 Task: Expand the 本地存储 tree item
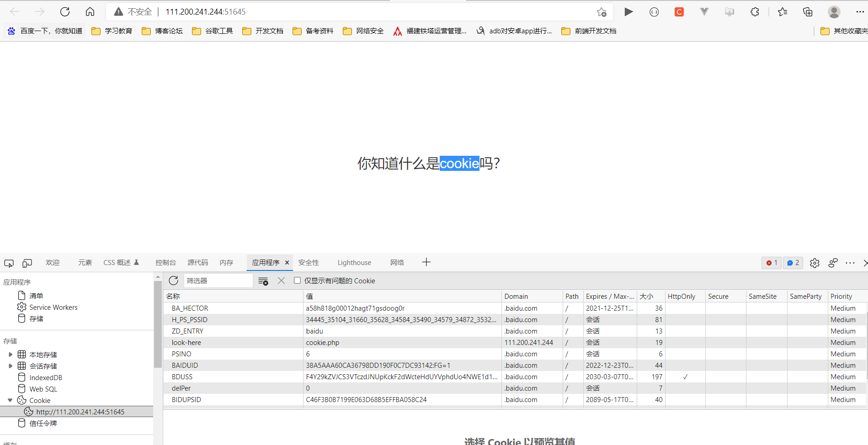pos(11,354)
